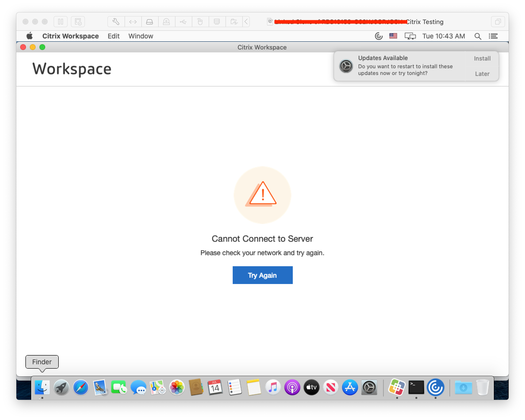Open the Citrix Workspace application menu
Viewport: 525px width, 420px height.
pos(70,36)
